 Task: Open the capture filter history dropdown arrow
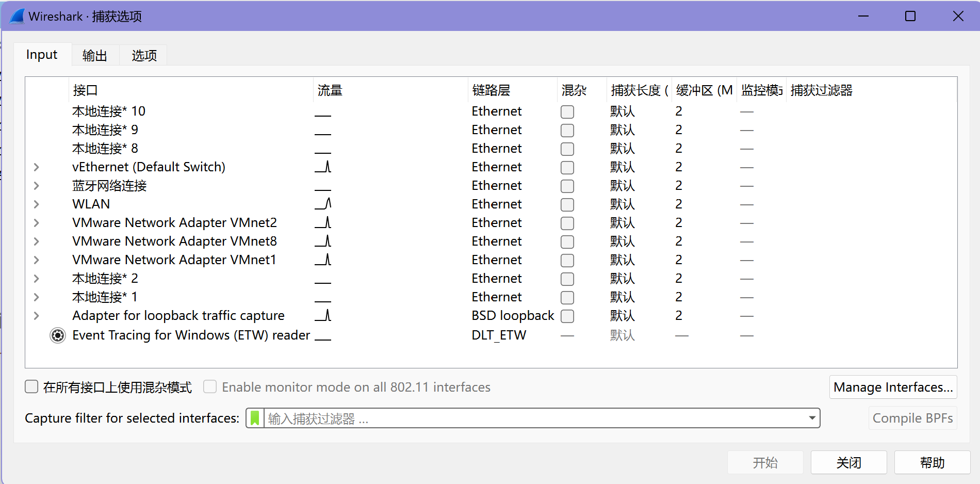(812, 418)
